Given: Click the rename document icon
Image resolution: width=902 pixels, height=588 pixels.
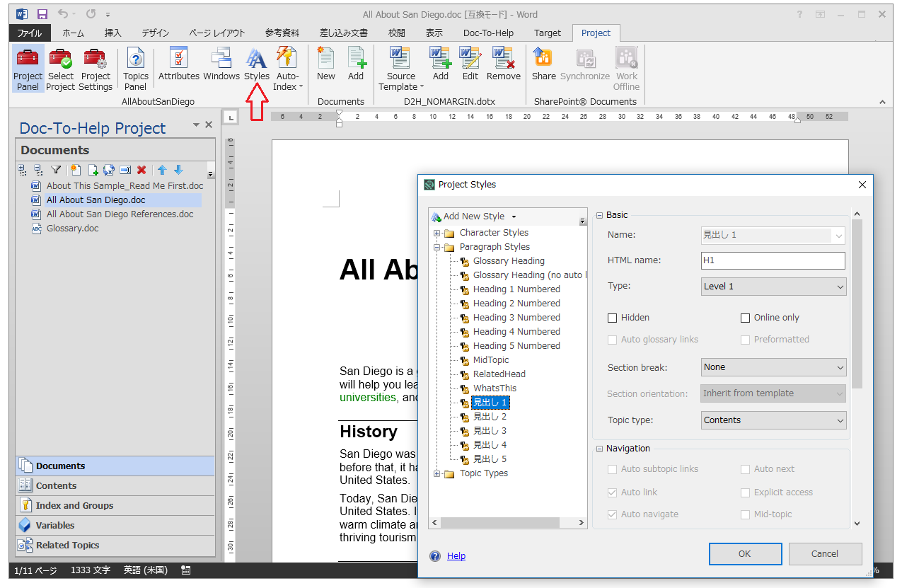Looking at the screenshot, I should click(125, 170).
